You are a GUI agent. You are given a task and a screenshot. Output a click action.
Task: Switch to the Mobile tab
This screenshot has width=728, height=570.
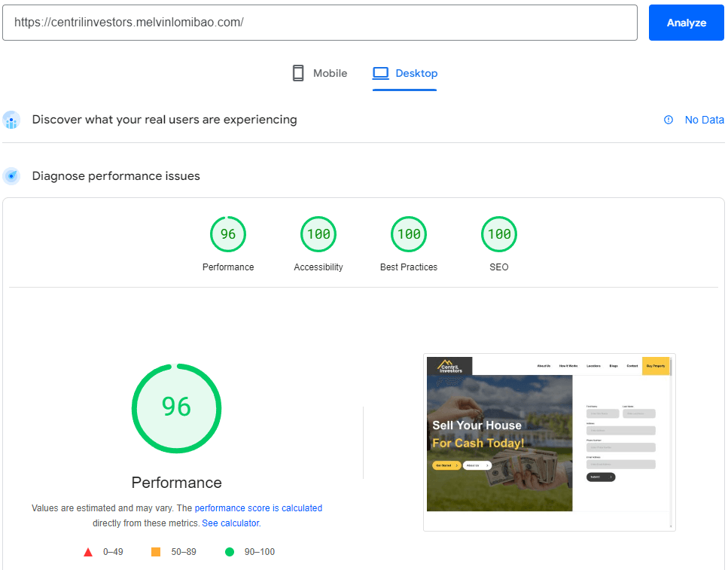click(320, 73)
